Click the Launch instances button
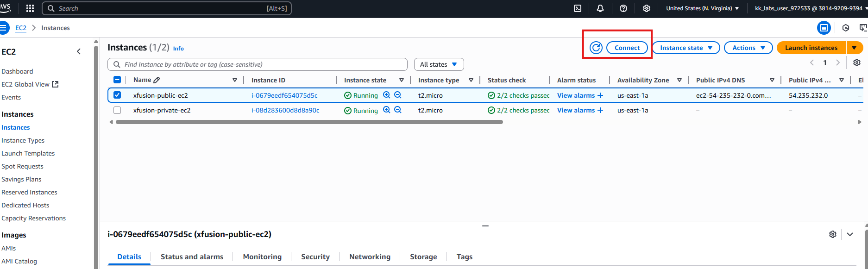The width and height of the screenshot is (868, 269). coord(811,48)
